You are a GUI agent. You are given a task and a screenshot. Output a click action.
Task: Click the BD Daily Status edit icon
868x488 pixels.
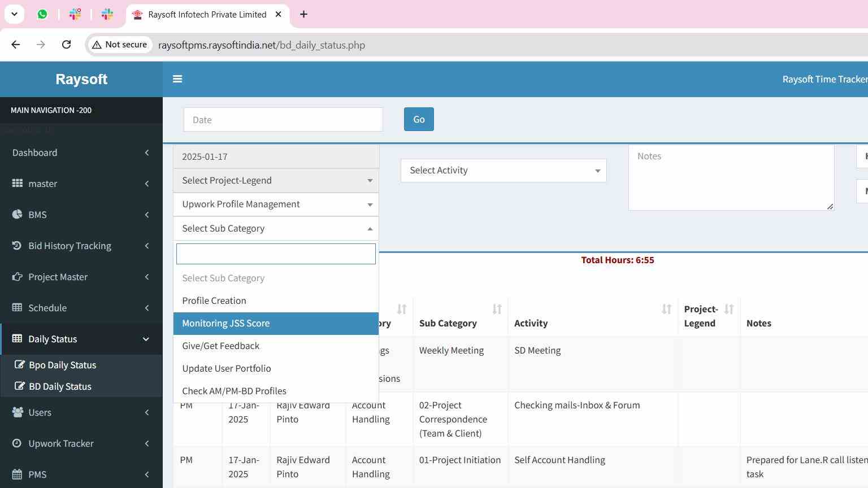[x=20, y=386]
